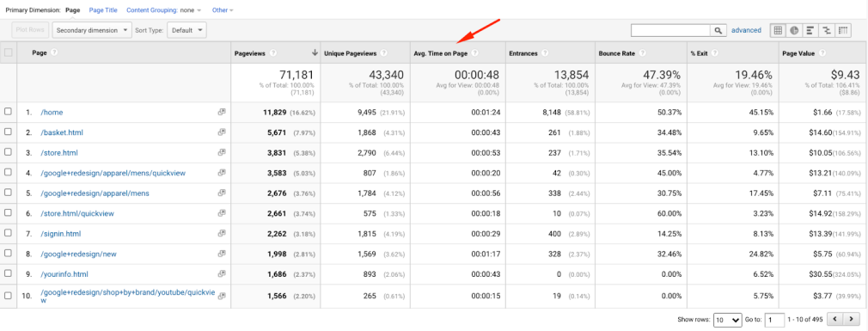Screen dimensions: 868x331
Task: Switch to data table view icon
Action: point(778,30)
